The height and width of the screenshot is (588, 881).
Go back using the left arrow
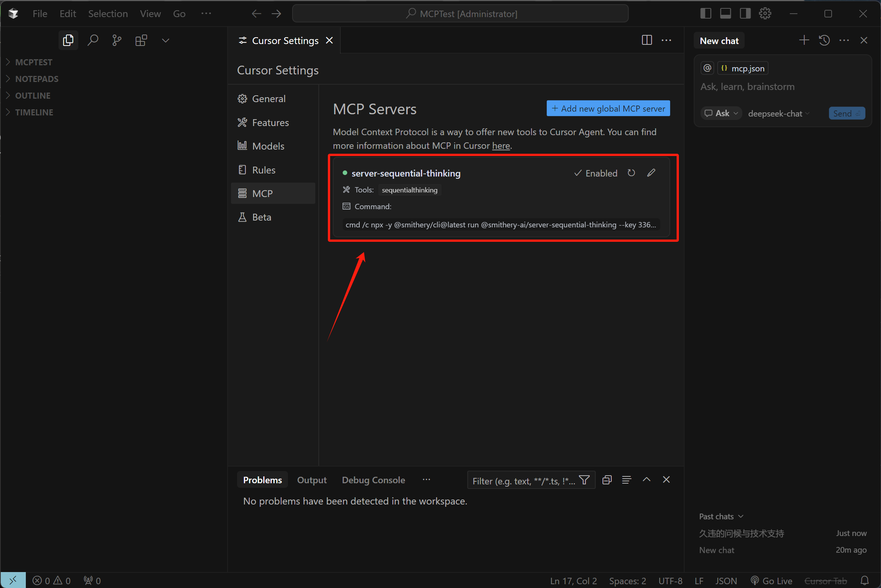point(256,14)
